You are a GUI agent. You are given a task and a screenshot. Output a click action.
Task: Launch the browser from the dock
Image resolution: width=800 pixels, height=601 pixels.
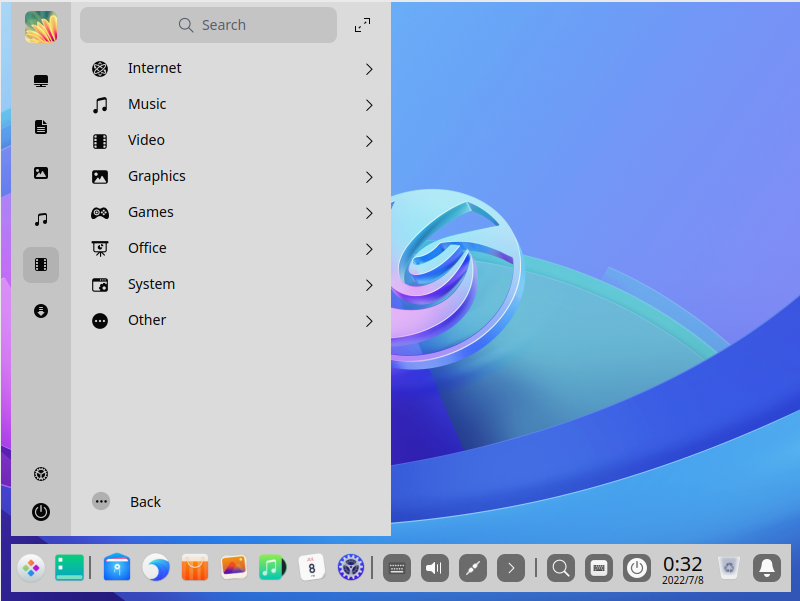coord(155,567)
